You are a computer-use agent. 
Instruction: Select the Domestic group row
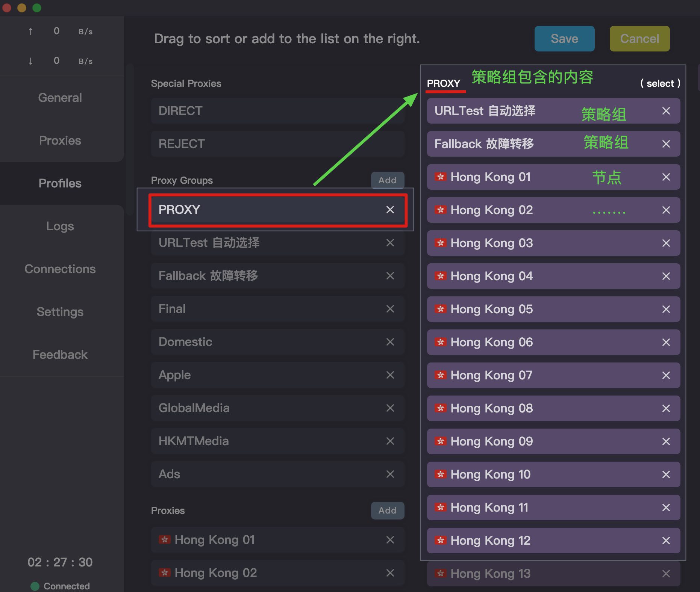pyautogui.click(x=278, y=342)
